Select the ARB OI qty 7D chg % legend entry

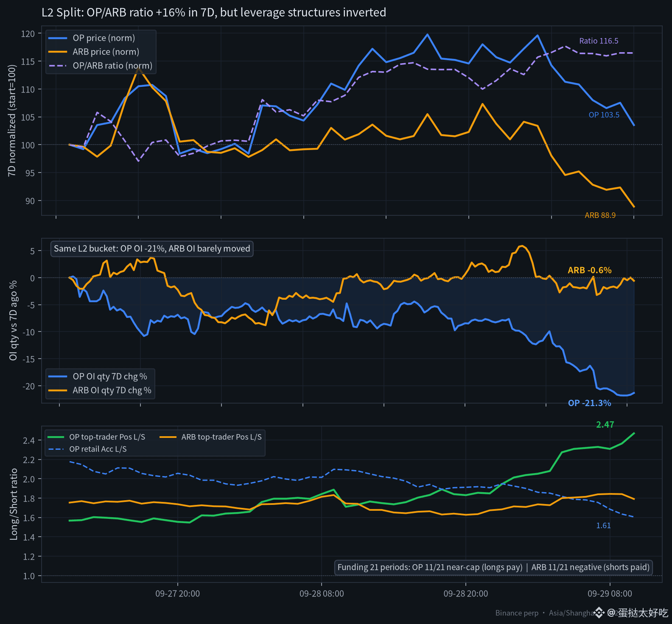100,390
